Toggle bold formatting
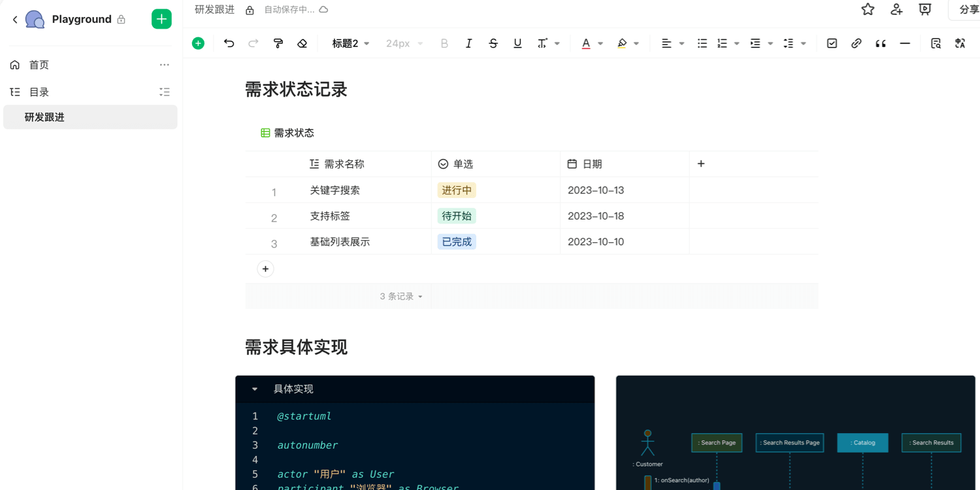 [444, 43]
